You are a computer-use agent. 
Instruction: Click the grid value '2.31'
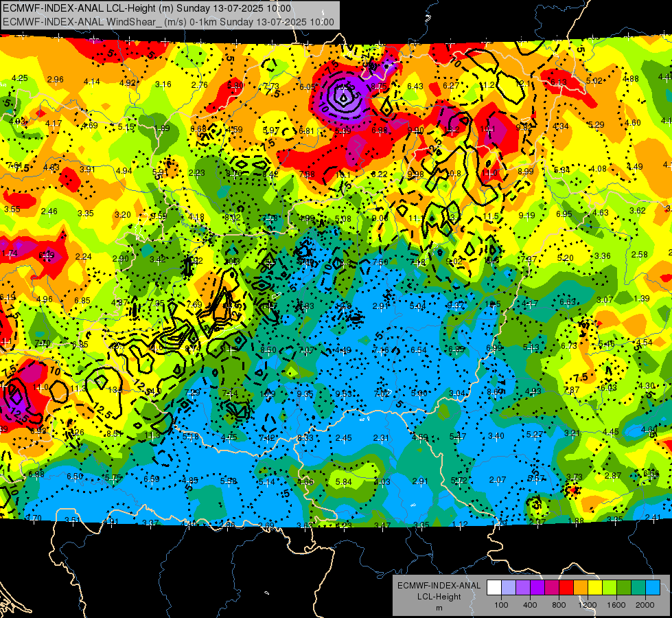point(382,438)
